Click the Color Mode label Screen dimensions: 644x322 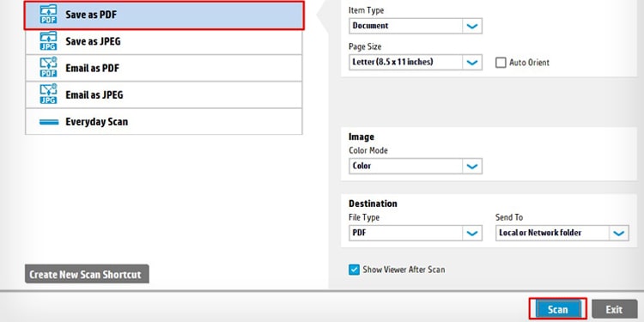[x=368, y=150]
